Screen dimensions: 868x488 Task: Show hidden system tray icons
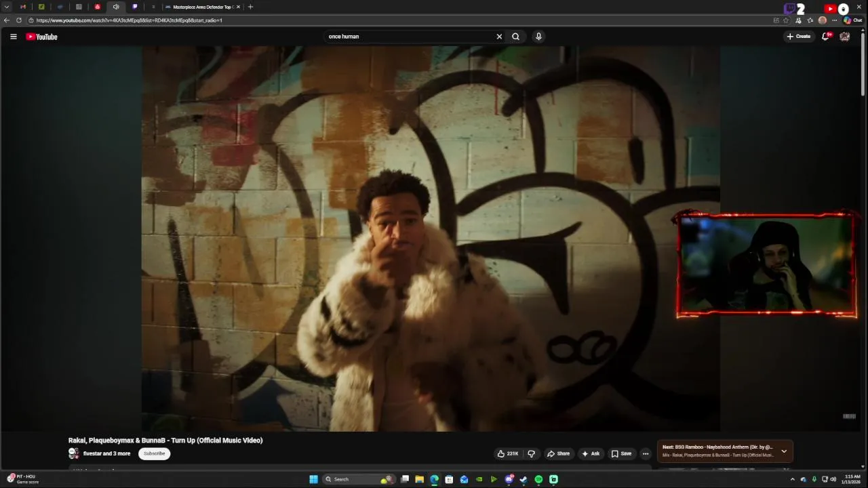792,479
